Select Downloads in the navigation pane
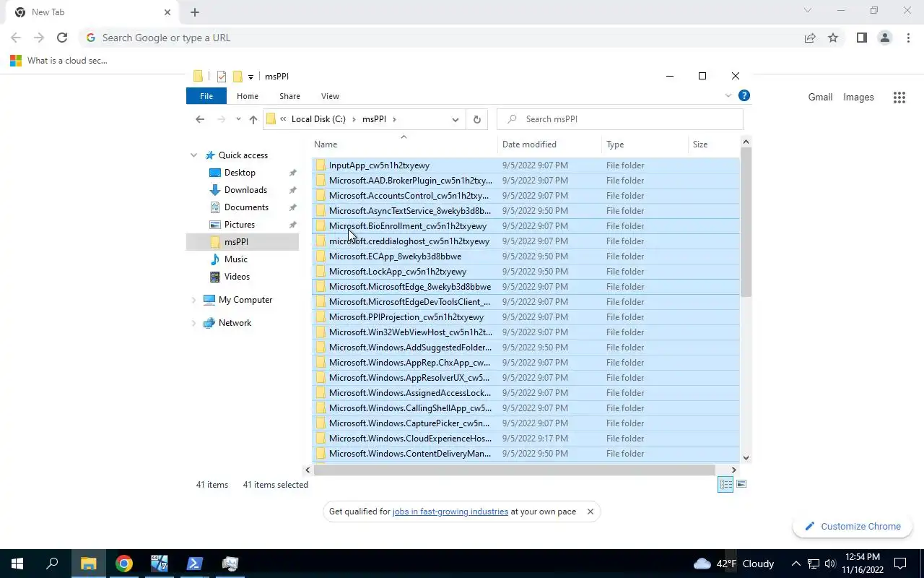The width and height of the screenshot is (924, 578). point(245,190)
